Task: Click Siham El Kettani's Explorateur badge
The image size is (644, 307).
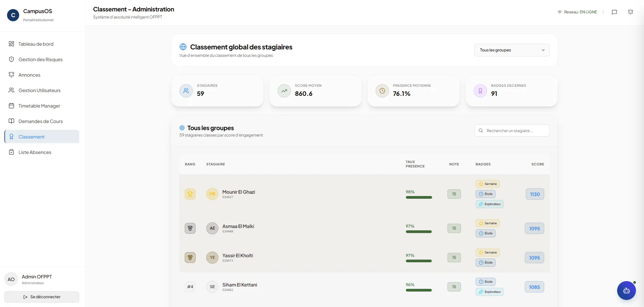Action: tap(489, 292)
